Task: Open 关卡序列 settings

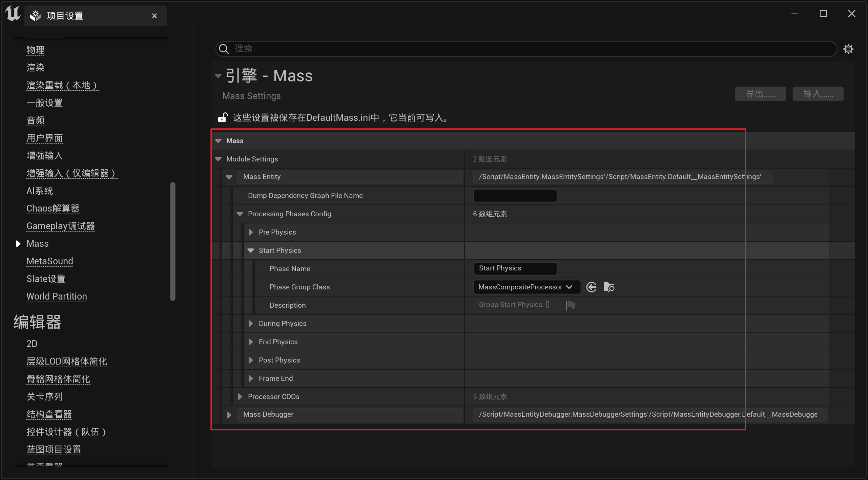Action: (45, 397)
